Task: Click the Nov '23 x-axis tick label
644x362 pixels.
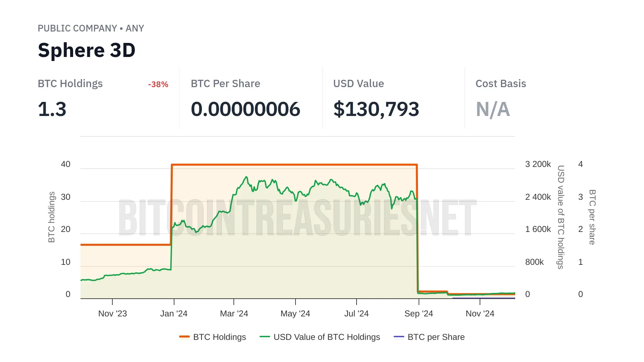Action: click(112, 314)
